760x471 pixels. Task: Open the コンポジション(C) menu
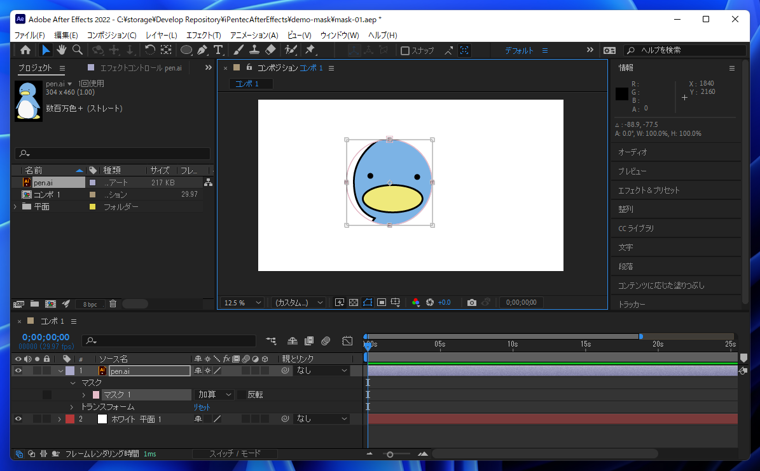click(x=111, y=35)
